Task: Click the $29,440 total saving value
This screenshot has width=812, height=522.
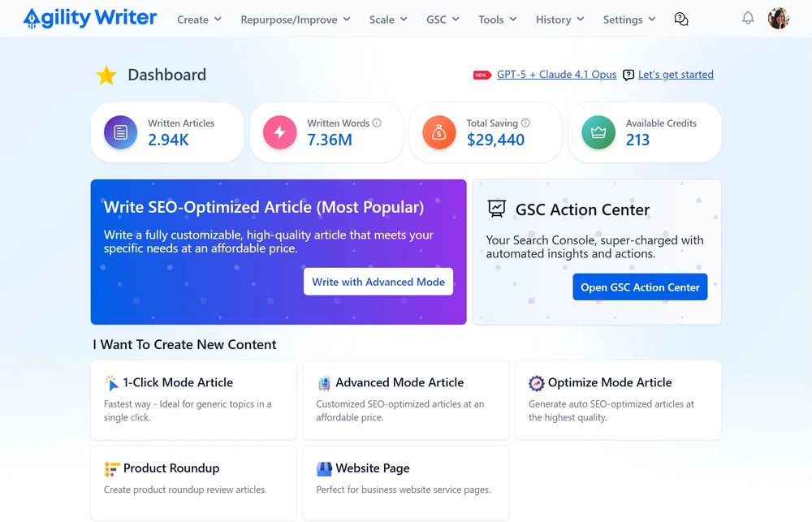Action: click(495, 140)
